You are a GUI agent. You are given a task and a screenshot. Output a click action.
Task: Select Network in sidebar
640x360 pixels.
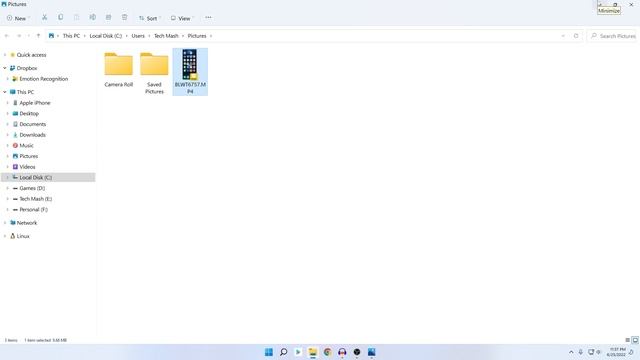[27, 223]
